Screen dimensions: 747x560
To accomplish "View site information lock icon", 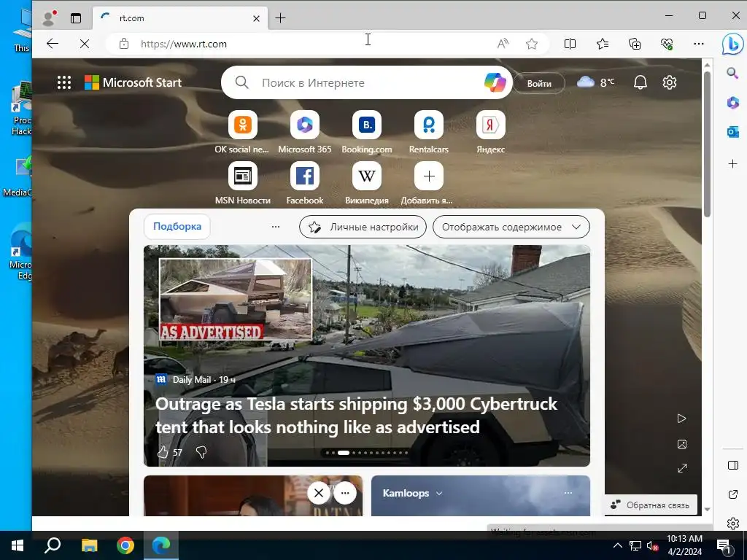I will (124, 44).
